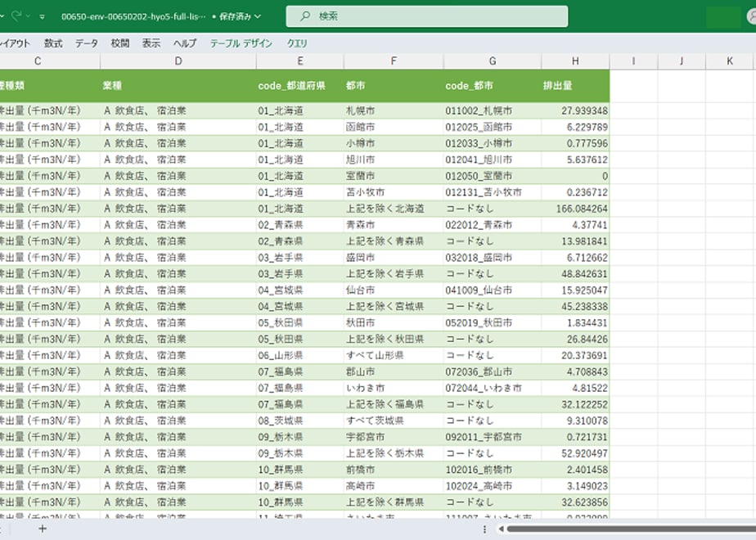Click the horizontal scrollbar track

tap(631, 529)
